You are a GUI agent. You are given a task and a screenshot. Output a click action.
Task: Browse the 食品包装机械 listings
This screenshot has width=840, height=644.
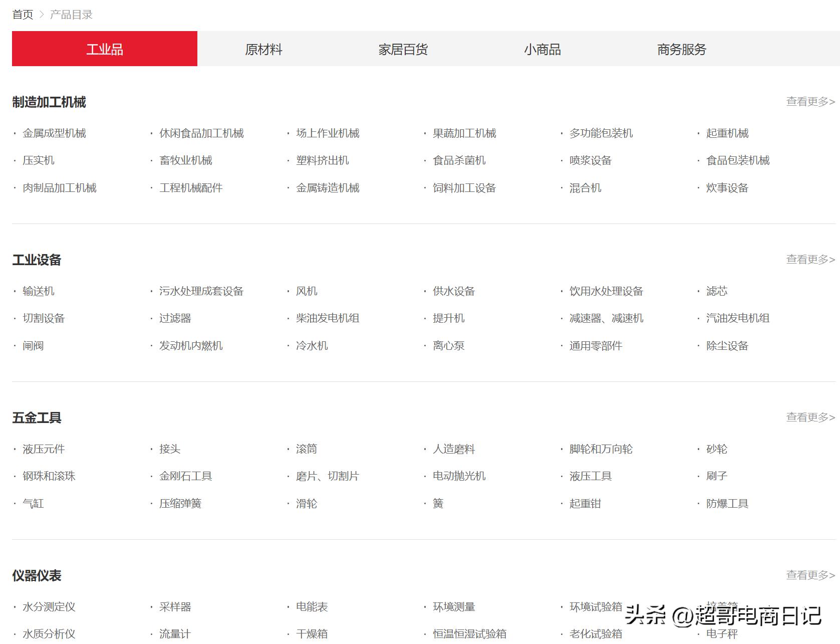click(x=737, y=160)
